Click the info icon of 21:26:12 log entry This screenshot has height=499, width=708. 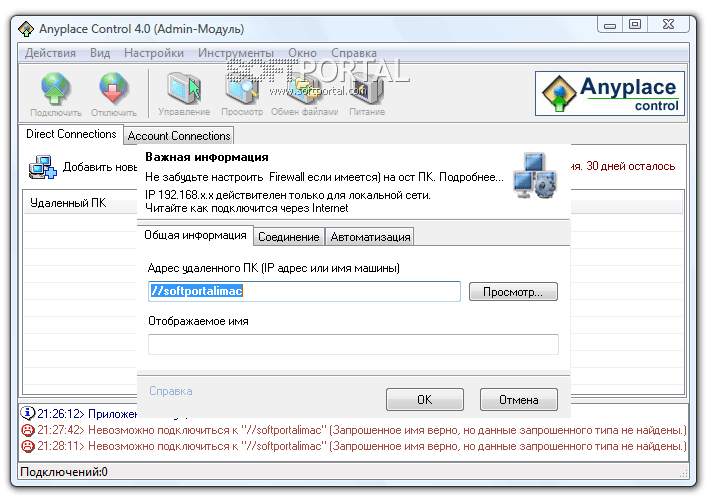click(28, 413)
